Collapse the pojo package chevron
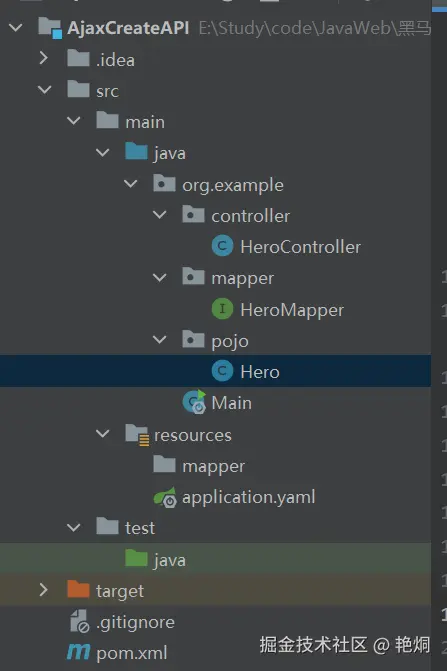Viewport: 447px width, 671px height. (x=160, y=339)
